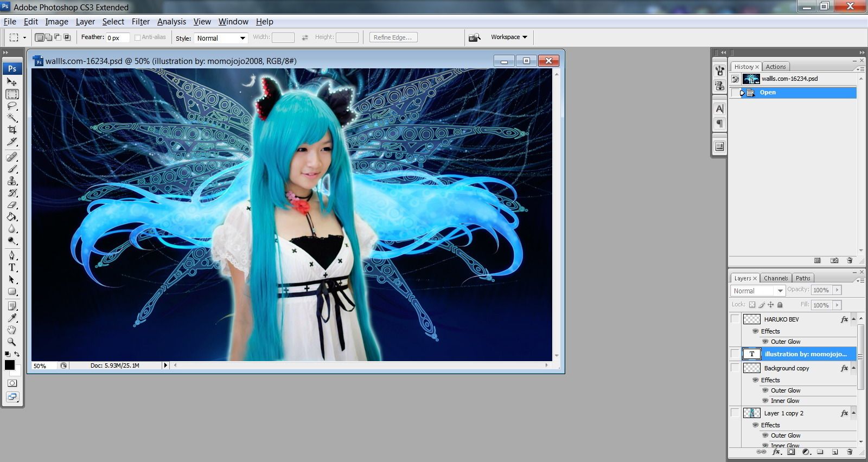Select the Move tool
This screenshot has height=462, width=868.
click(x=12, y=82)
